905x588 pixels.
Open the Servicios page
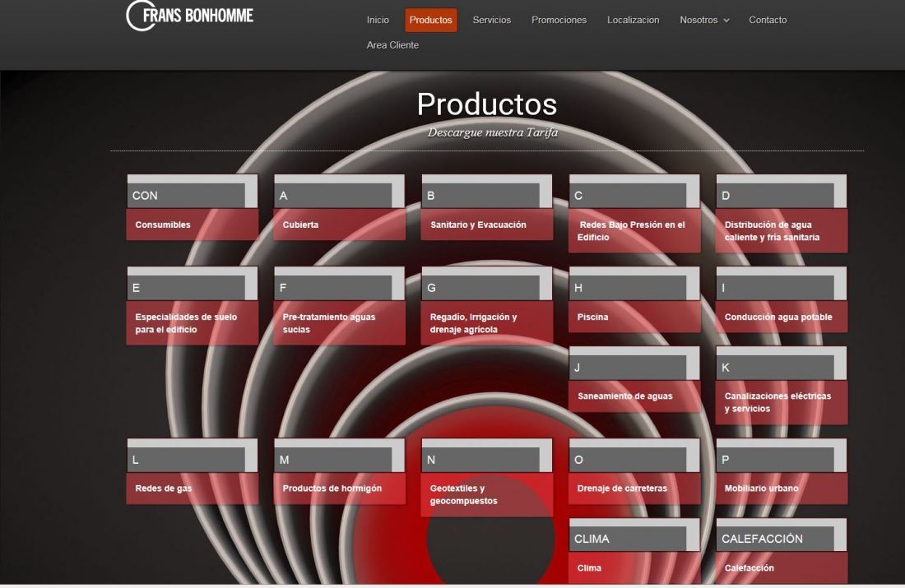(492, 20)
